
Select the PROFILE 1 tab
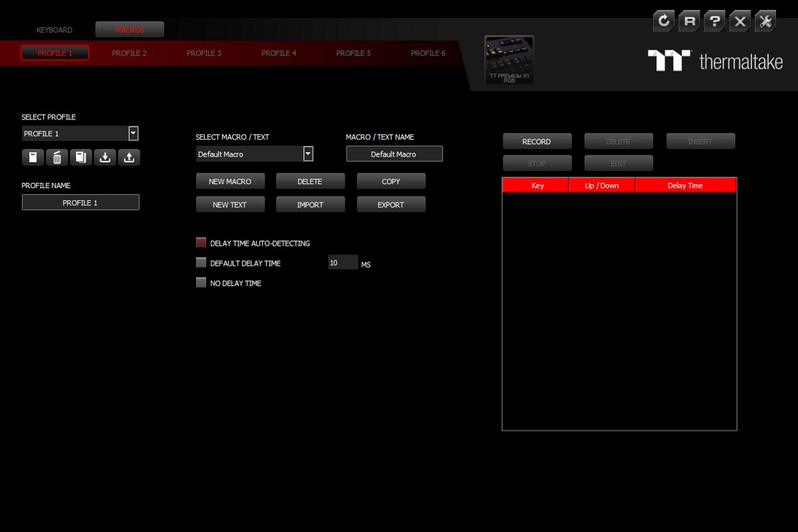(55, 53)
